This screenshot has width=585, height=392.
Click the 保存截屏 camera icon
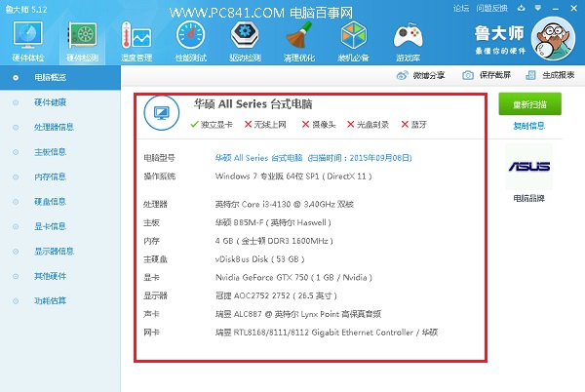tap(468, 75)
